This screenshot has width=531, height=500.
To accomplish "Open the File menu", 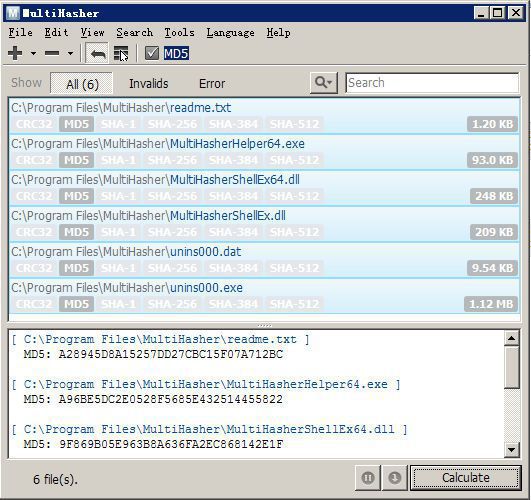I will pos(21,33).
